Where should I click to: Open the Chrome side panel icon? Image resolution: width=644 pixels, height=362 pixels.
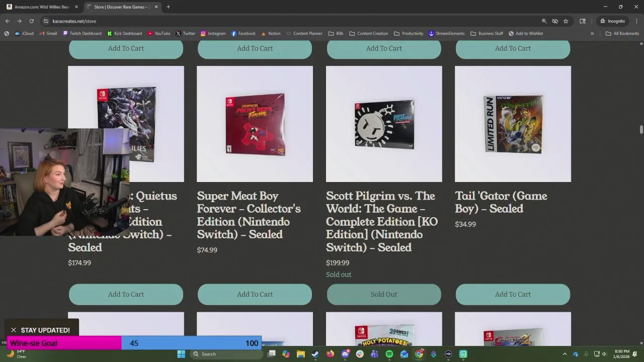[583, 21]
